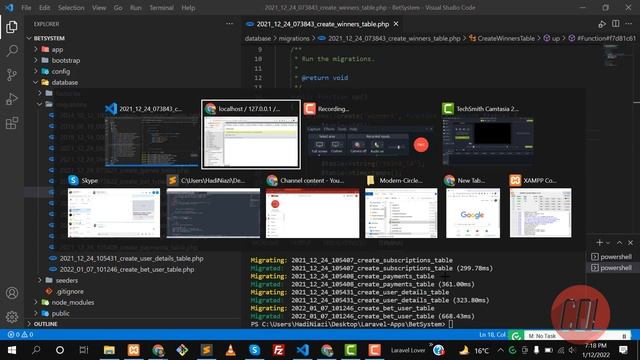
Task: Open the Search view in activity bar
Action: [x=12, y=51]
